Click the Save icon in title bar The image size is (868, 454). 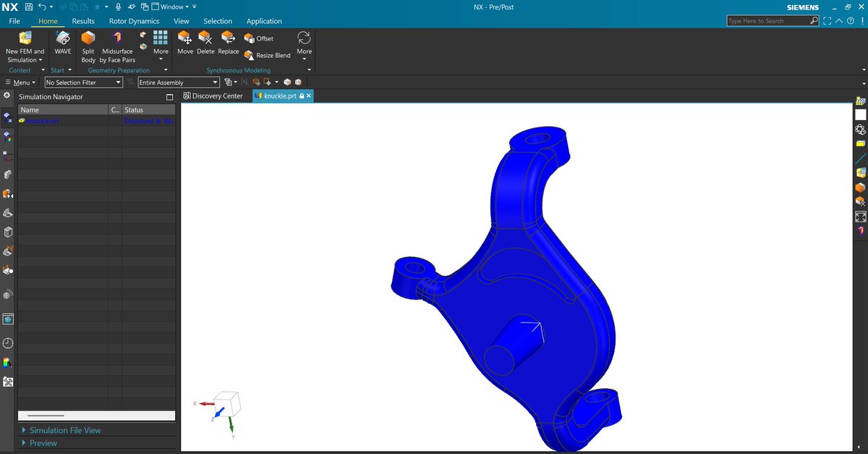(x=28, y=6)
